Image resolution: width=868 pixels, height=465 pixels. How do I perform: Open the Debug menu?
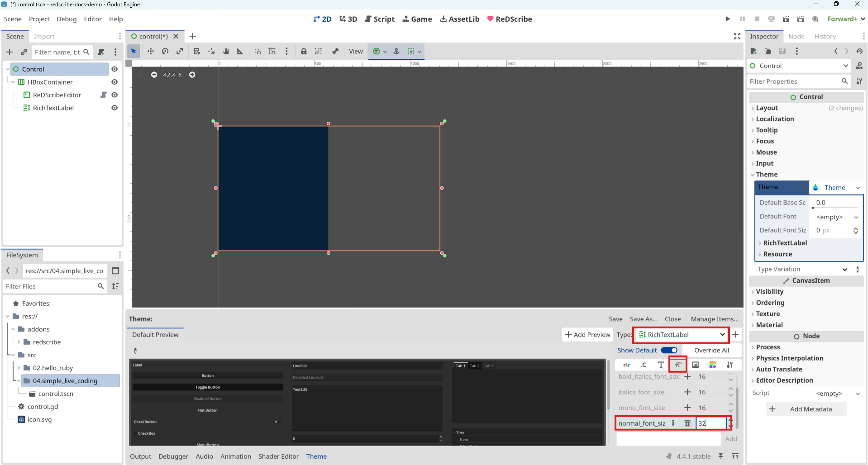pyautogui.click(x=67, y=19)
